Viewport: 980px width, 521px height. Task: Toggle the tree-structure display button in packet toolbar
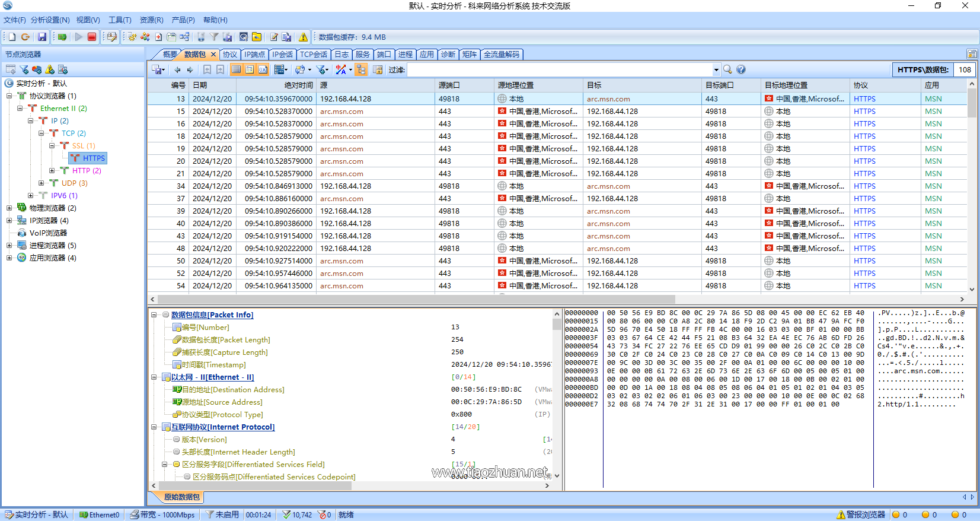pos(361,69)
